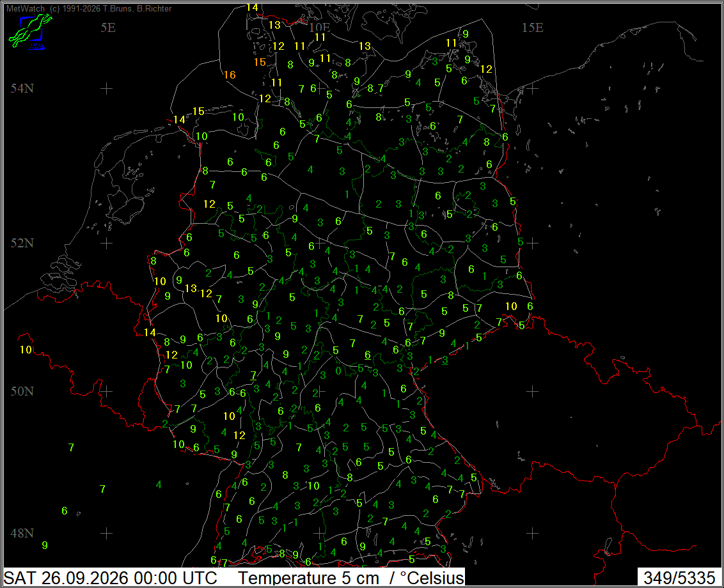Click the MetWatch green frog logo
Screen dimensions: 724x588
(30, 31)
